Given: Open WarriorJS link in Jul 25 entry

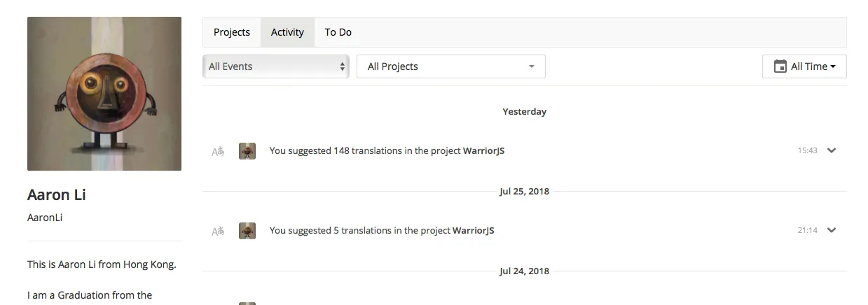Looking at the screenshot, I should point(474,230).
